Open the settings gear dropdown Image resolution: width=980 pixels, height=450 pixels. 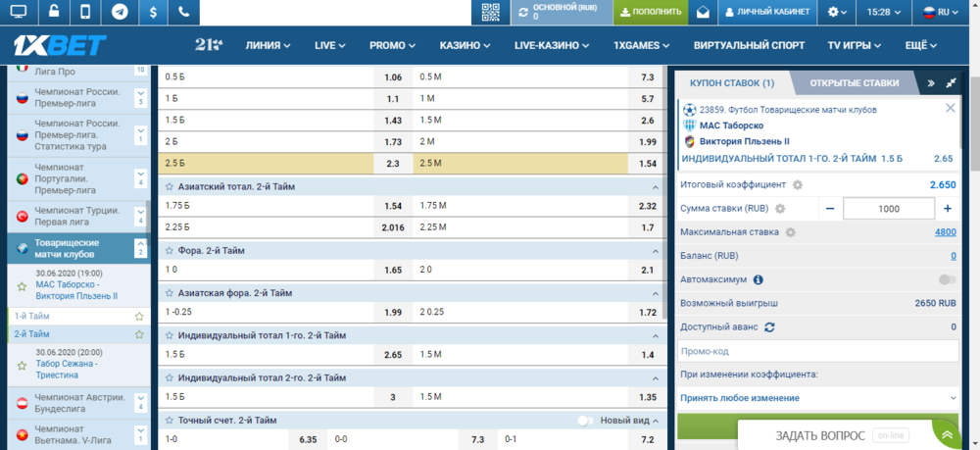click(x=837, y=12)
